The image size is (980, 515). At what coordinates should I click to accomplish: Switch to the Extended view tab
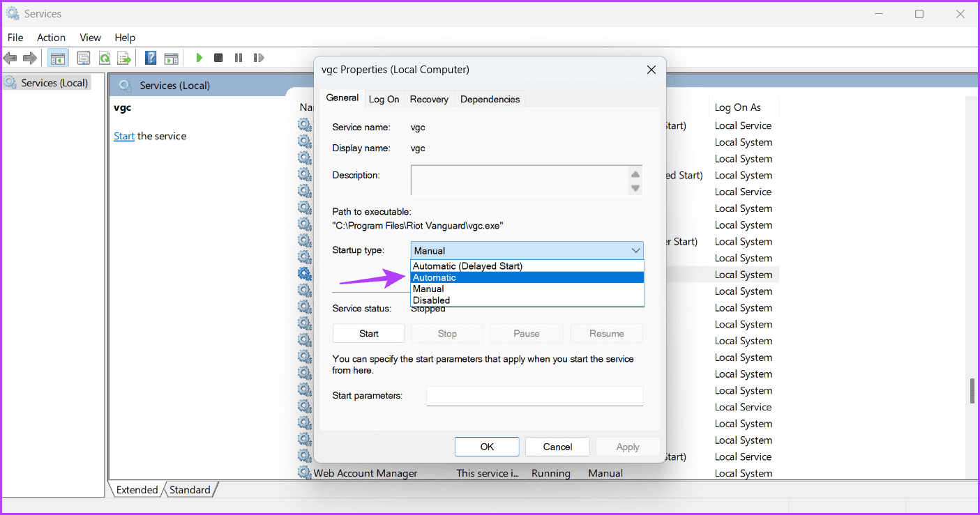click(x=137, y=490)
